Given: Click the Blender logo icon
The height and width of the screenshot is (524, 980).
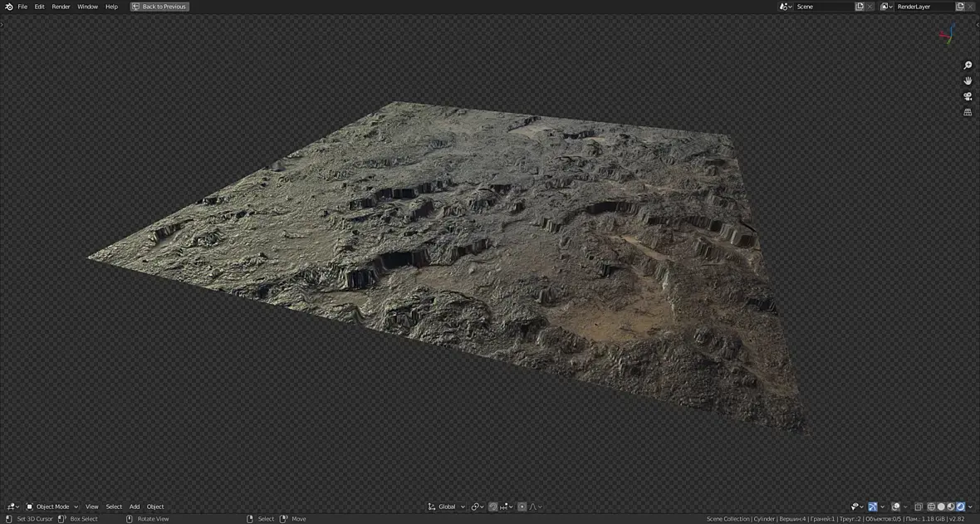Looking at the screenshot, I should pyautogui.click(x=9, y=7).
